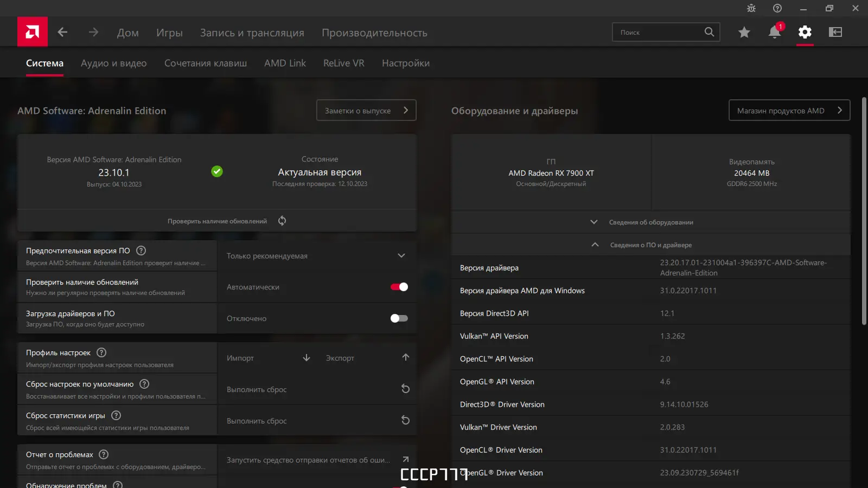Select the Система tab
This screenshot has height=488, width=868.
pyautogui.click(x=44, y=63)
